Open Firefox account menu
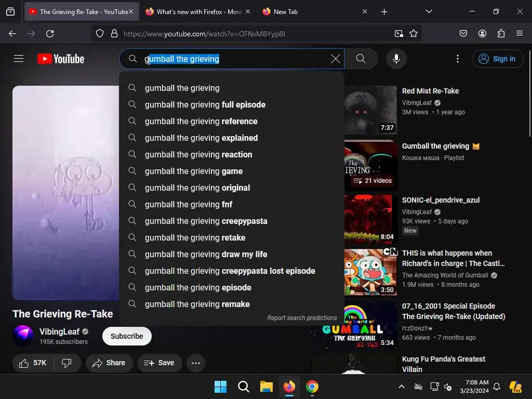This screenshot has width=532, height=399. (482, 33)
